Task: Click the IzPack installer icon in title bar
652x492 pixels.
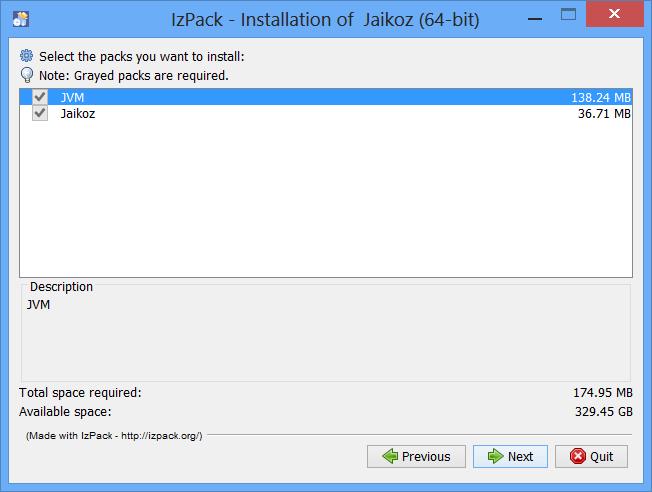Action: [x=20, y=19]
